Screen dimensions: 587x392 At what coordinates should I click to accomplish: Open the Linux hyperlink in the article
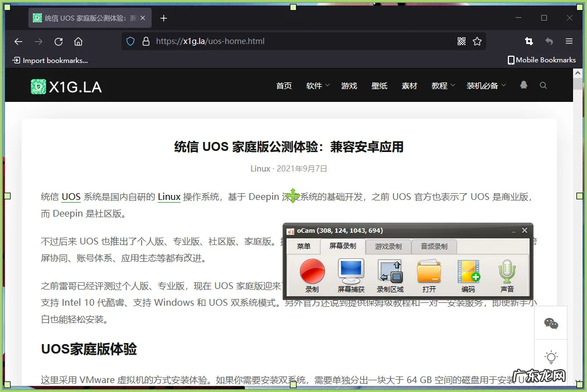168,196
